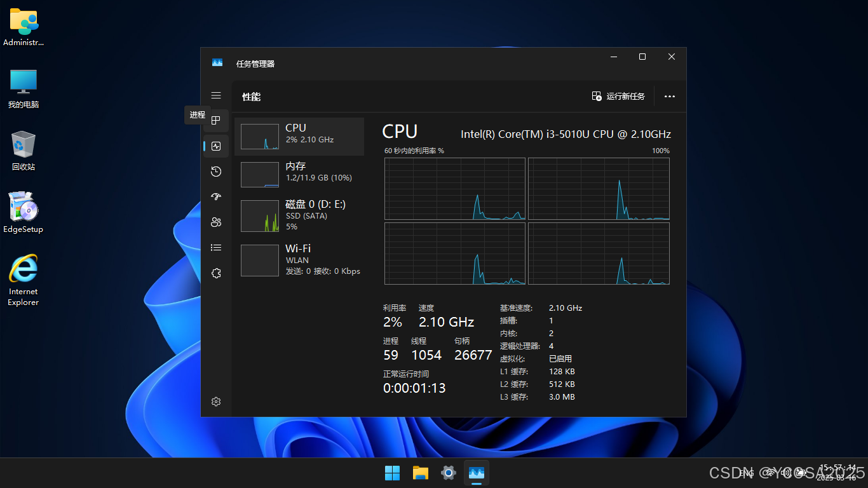Open Task Manager settings gear
The width and height of the screenshot is (868, 488).
[216, 402]
